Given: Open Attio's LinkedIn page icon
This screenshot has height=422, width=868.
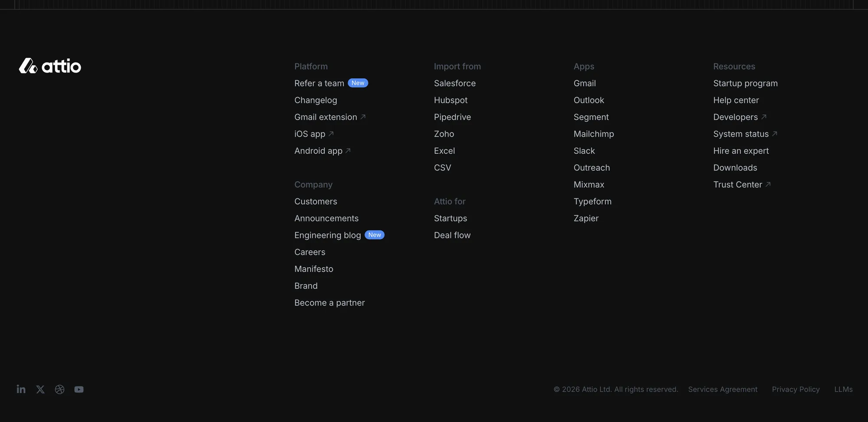Looking at the screenshot, I should [x=21, y=389].
